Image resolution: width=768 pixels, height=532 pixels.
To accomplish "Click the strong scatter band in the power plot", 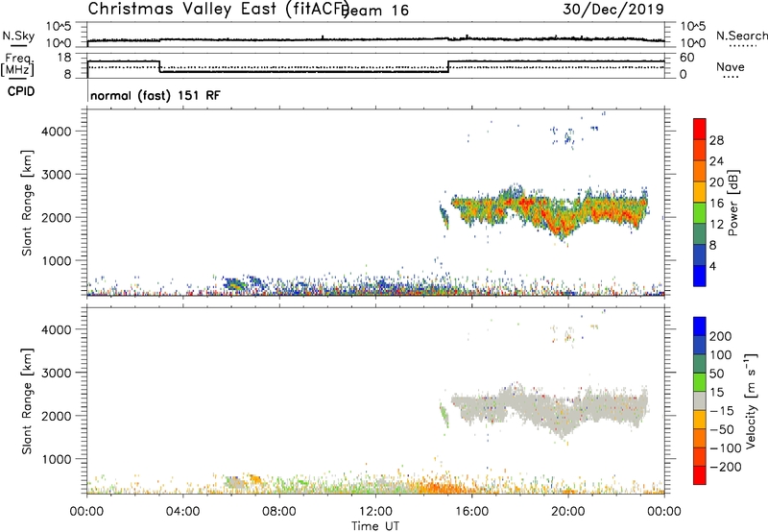I will tap(548, 209).
